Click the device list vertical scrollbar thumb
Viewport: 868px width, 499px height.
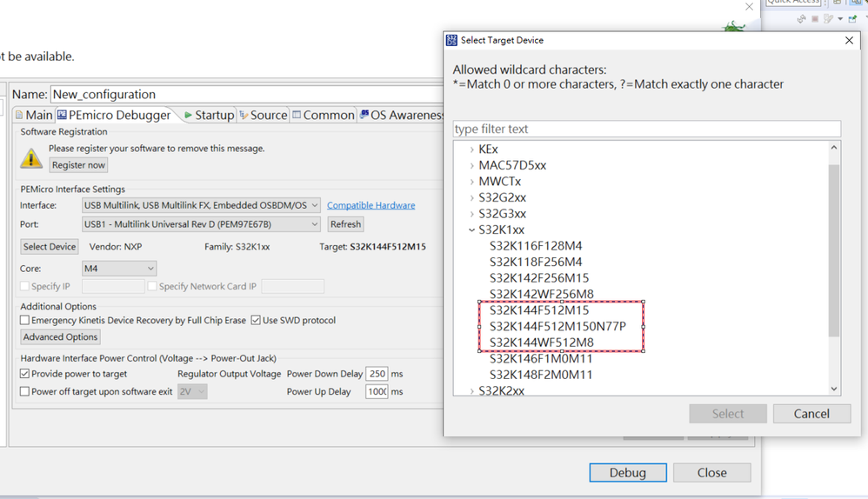click(834, 250)
